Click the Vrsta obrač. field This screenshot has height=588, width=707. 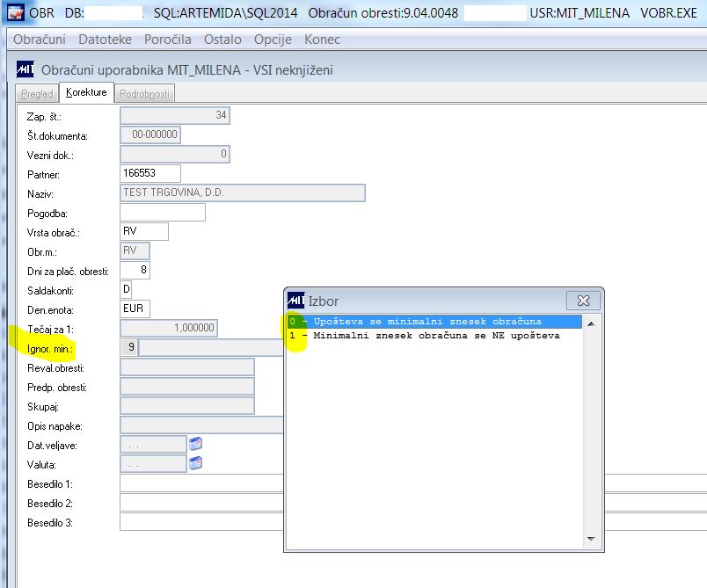(x=144, y=231)
